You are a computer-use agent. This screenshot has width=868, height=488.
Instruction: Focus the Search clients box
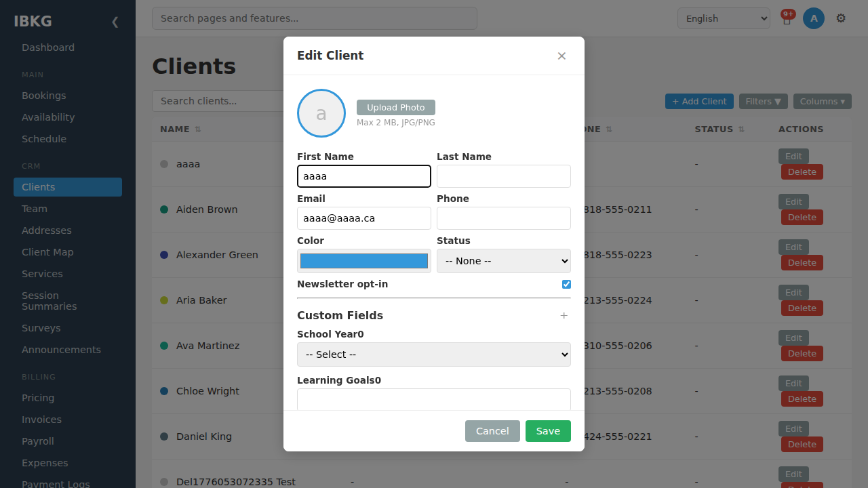tap(218, 101)
